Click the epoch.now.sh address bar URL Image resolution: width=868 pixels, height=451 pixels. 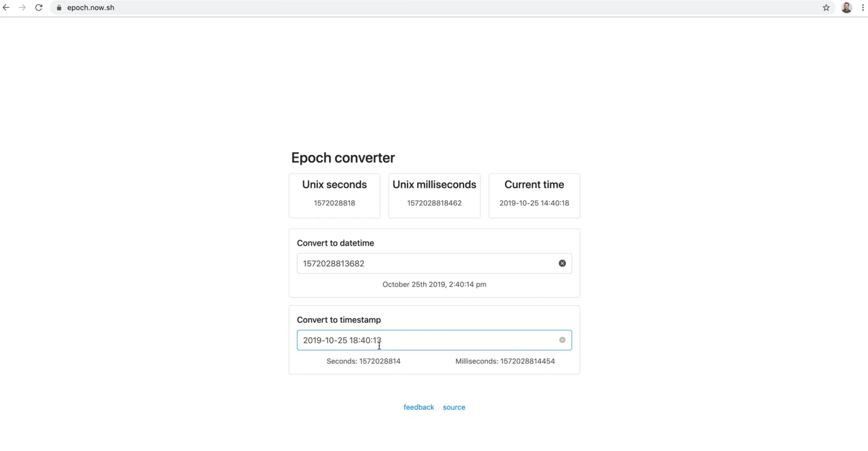pyautogui.click(x=91, y=8)
